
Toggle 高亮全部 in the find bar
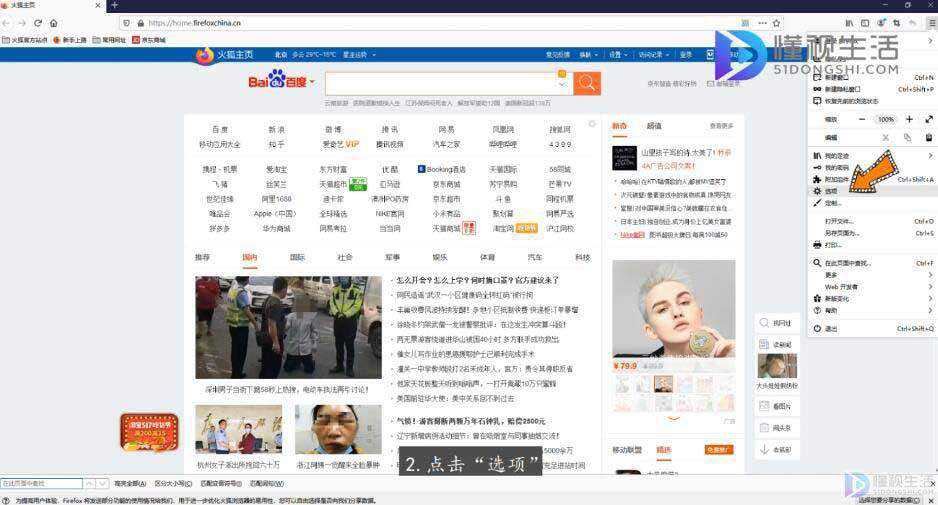[129, 483]
